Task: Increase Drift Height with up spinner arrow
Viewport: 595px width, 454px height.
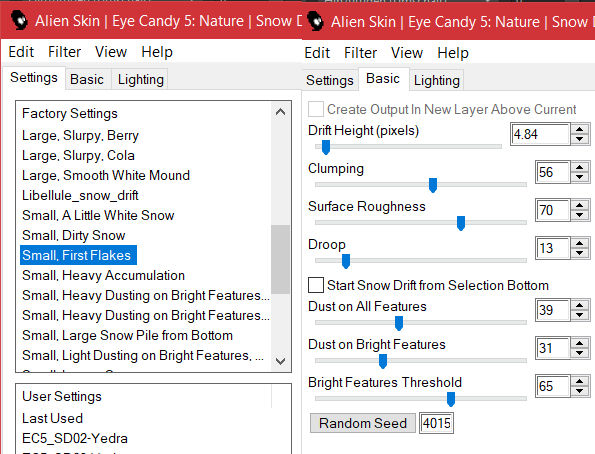Action: (x=579, y=129)
